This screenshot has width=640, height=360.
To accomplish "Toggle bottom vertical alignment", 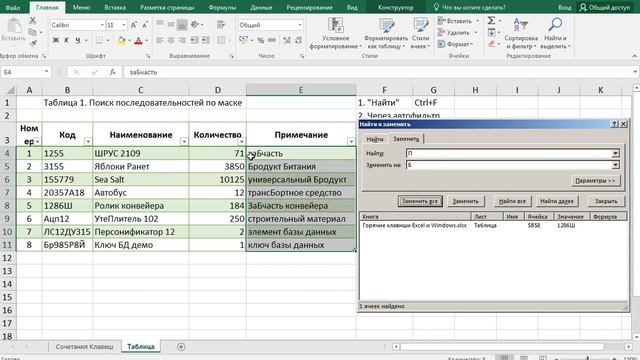I will tap(182, 24).
